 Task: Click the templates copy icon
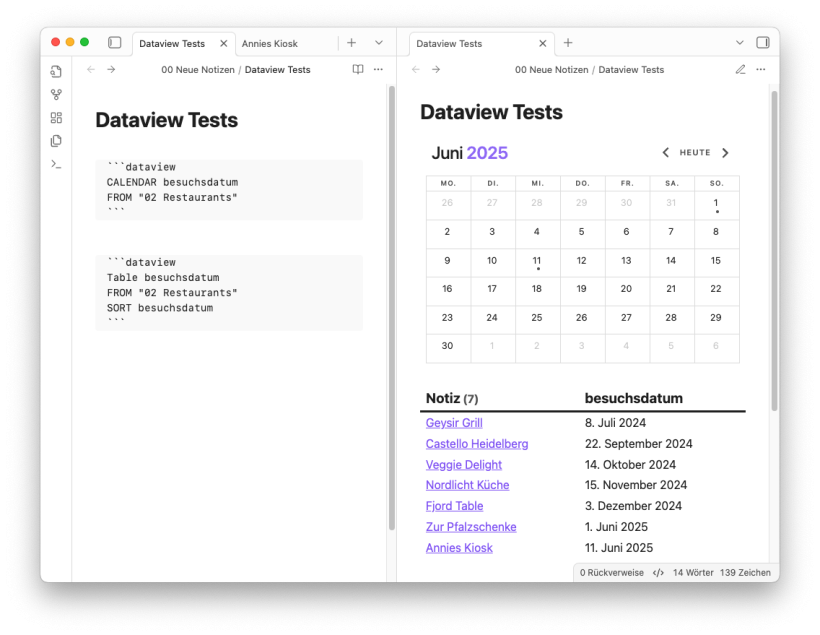[x=56, y=141]
